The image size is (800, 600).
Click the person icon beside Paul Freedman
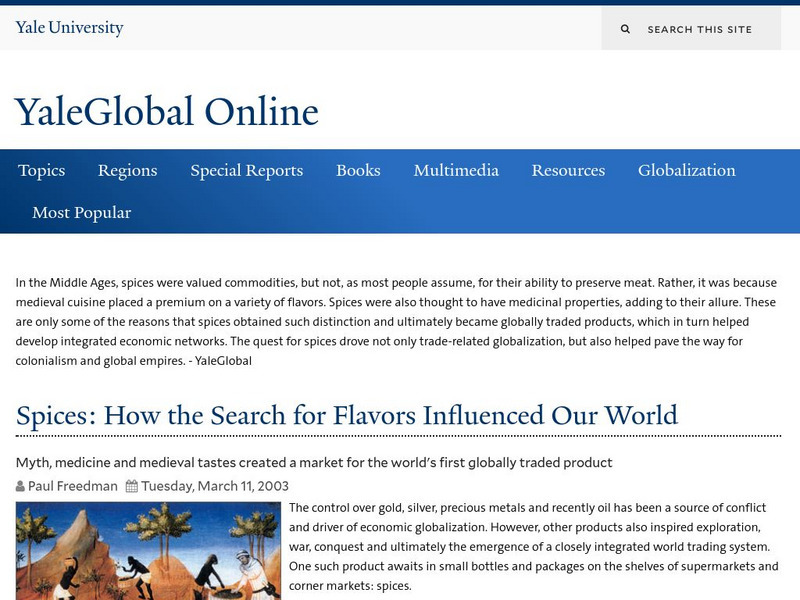20,486
